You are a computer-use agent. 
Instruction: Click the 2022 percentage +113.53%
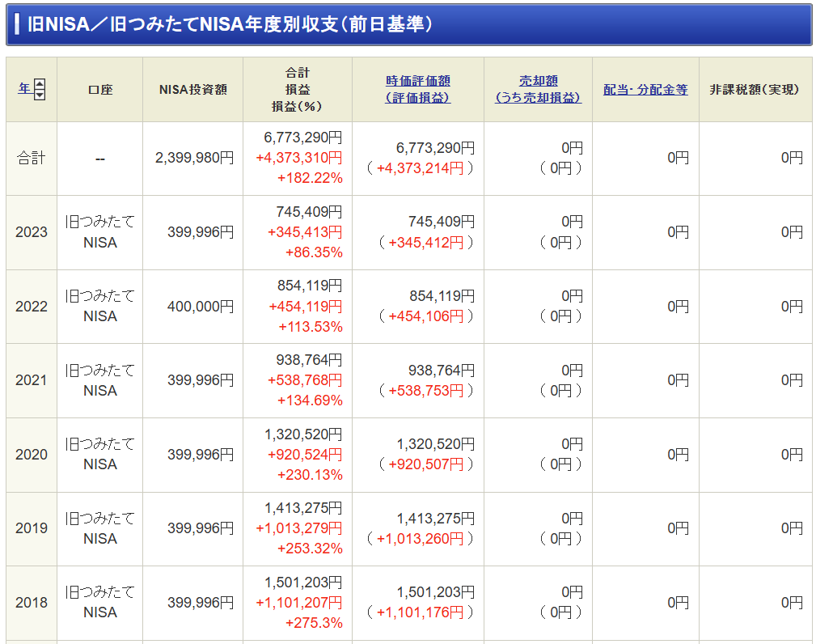[x=311, y=327]
